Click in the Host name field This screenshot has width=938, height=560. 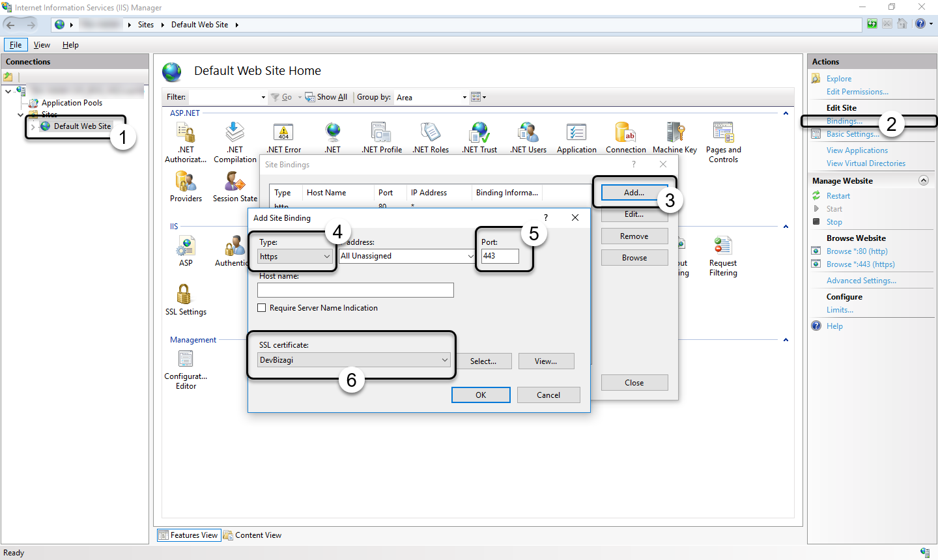click(x=356, y=290)
